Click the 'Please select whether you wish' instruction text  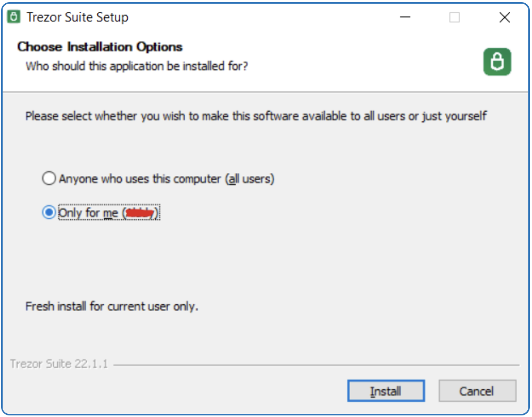pyautogui.click(x=256, y=116)
